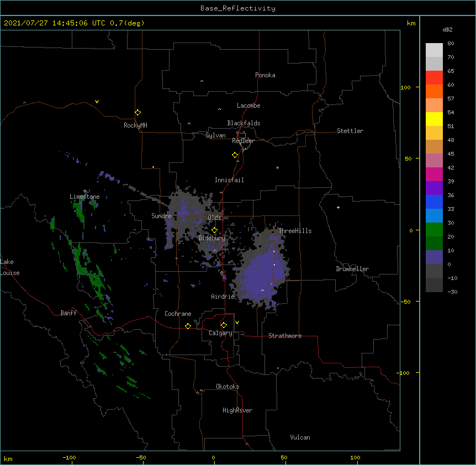Select the magenta 42–39 dBZ legend swatch
The height and width of the screenshot is (465, 476).
[x=434, y=174]
